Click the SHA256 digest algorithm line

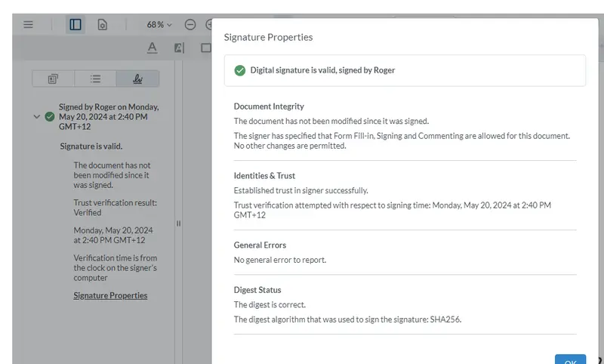[347, 319]
